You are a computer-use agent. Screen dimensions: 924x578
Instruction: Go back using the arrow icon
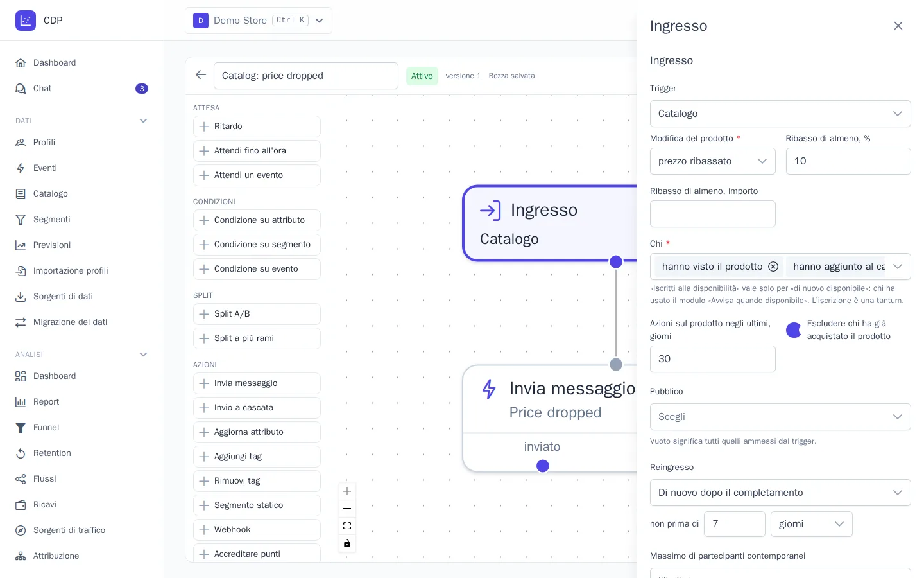tap(201, 75)
